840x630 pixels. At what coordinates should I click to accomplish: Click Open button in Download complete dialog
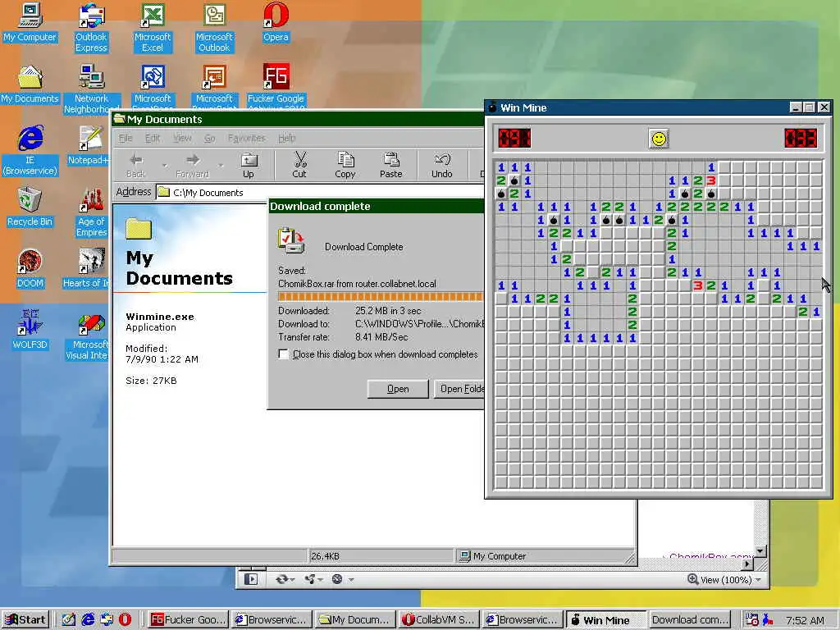click(398, 389)
